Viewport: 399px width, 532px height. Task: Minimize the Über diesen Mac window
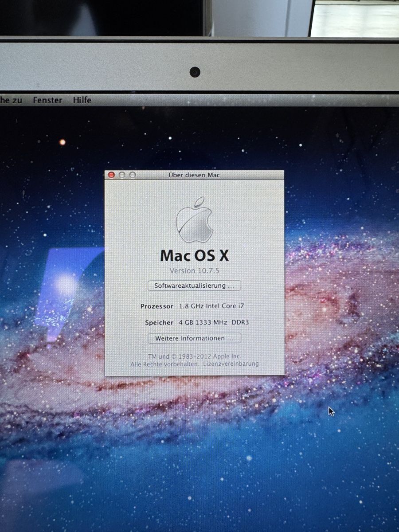point(122,175)
